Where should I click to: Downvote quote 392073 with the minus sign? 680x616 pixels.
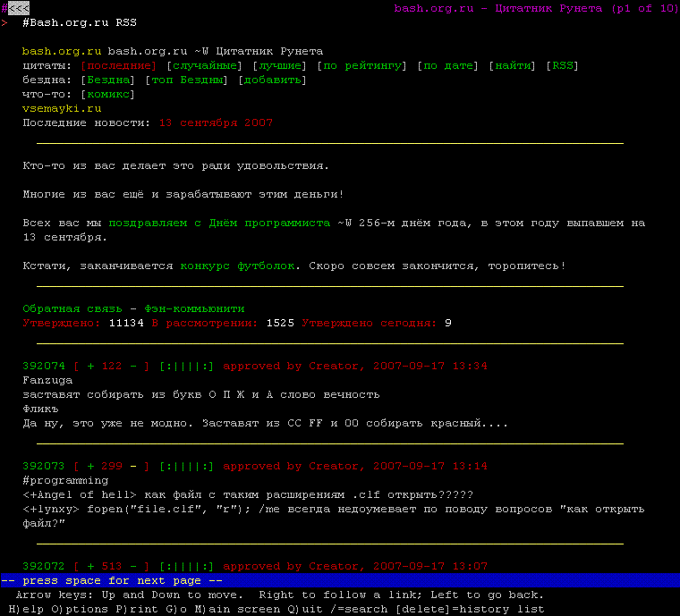133,466
